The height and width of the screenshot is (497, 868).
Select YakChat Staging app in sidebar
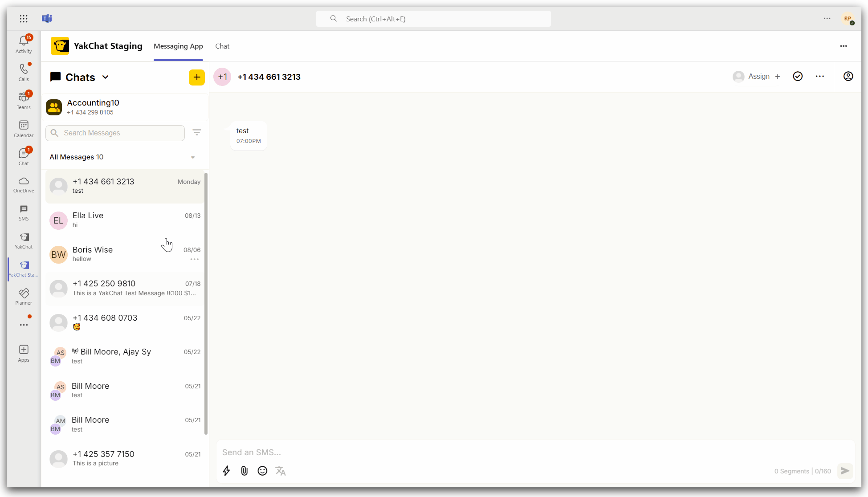(x=24, y=269)
